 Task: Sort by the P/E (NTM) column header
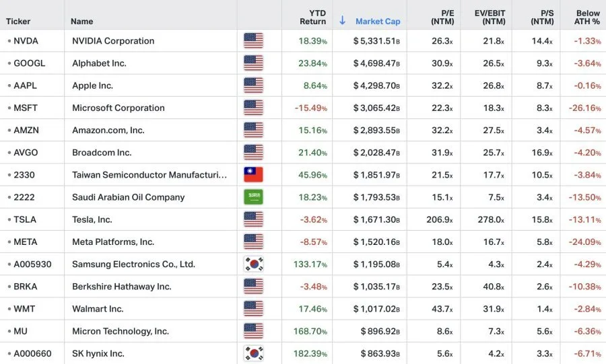click(x=442, y=17)
